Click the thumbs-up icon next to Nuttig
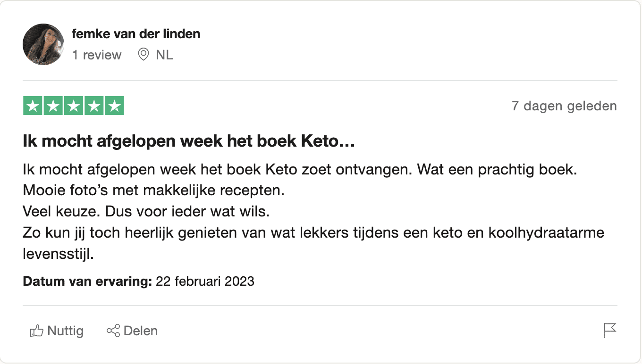Viewport: 642px width, 364px height. [x=36, y=331]
